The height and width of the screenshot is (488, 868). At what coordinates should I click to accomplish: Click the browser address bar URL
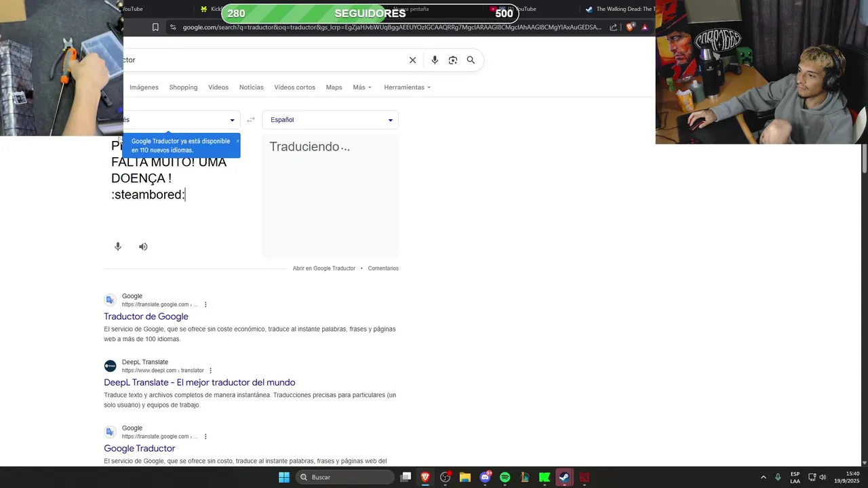[392, 27]
